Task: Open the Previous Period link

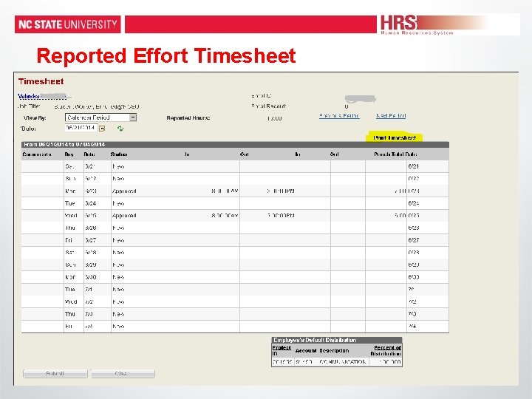Action: pyautogui.click(x=339, y=116)
